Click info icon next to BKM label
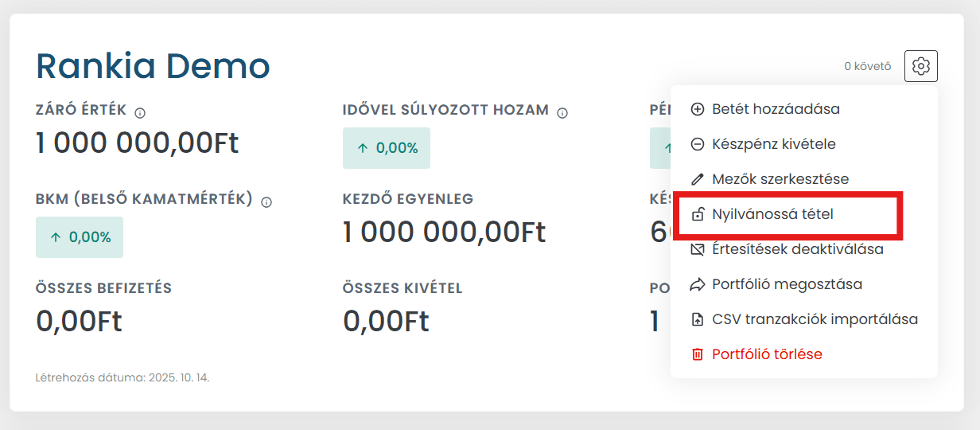Image resolution: width=980 pixels, height=430 pixels. pos(266,202)
